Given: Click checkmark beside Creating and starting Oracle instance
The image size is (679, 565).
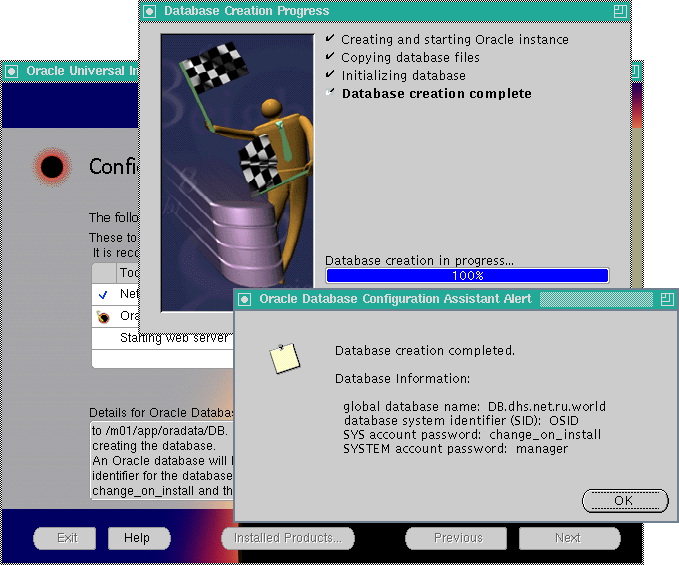Looking at the screenshot, I should click(330, 39).
